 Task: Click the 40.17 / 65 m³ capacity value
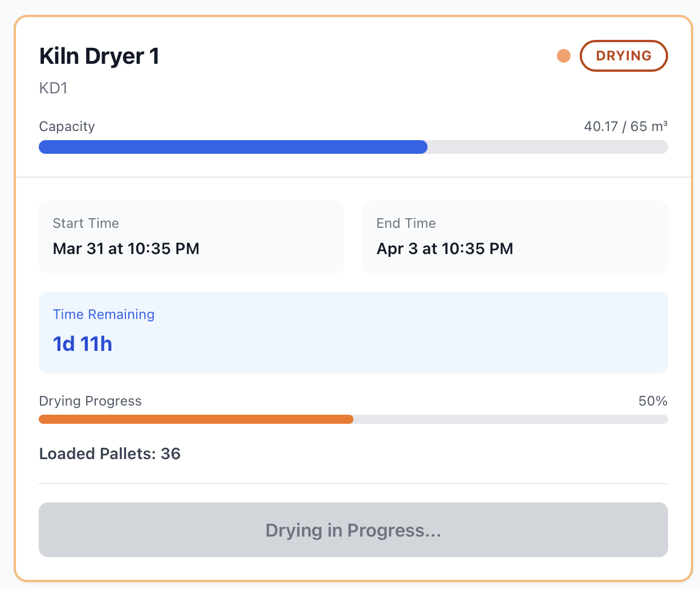pyautogui.click(x=625, y=126)
